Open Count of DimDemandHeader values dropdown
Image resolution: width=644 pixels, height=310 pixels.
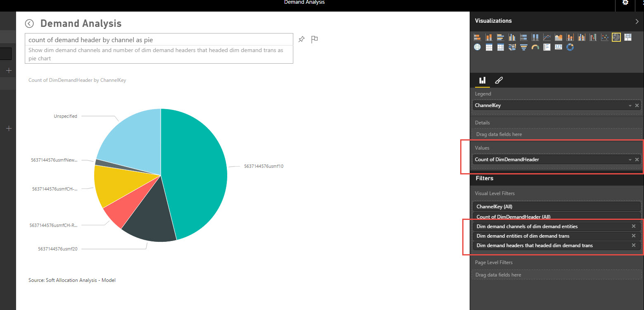click(630, 160)
